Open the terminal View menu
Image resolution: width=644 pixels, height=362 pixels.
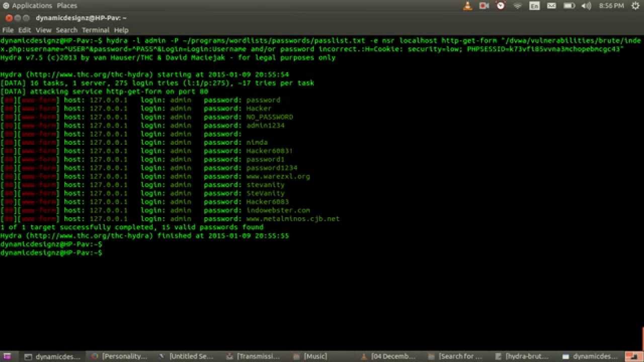coord(43,30)
